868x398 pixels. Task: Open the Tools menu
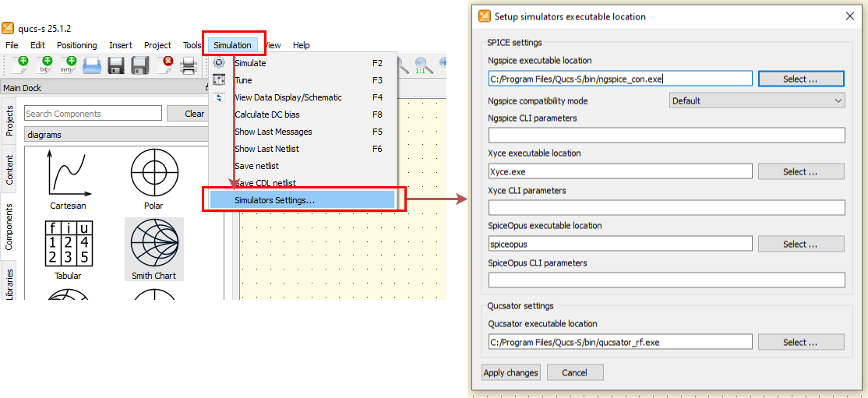(x=192, y=45)
